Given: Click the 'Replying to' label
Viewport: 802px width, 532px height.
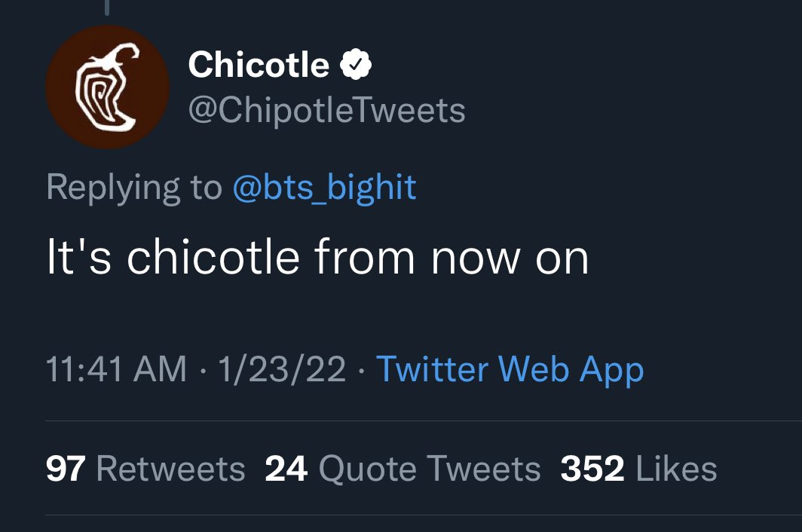Looking at the screenshot, I should coord(134,187).
